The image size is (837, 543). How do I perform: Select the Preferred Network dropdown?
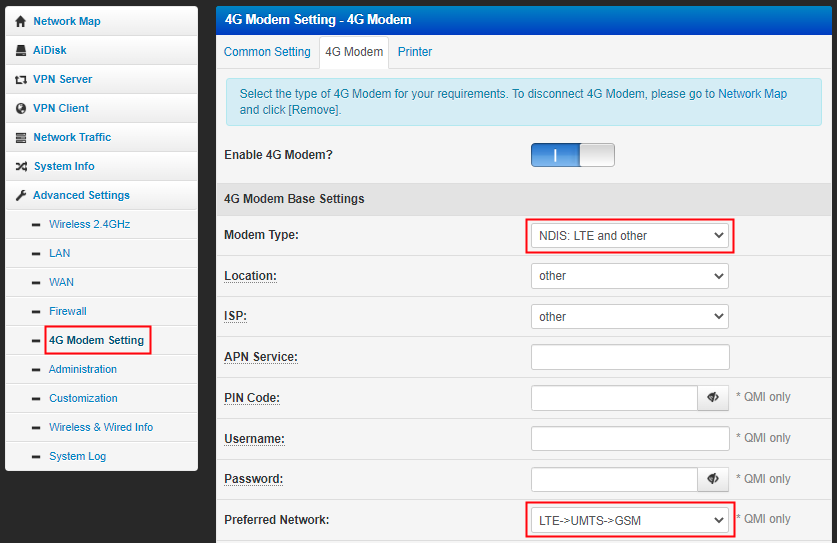click(x=629, y=520)
